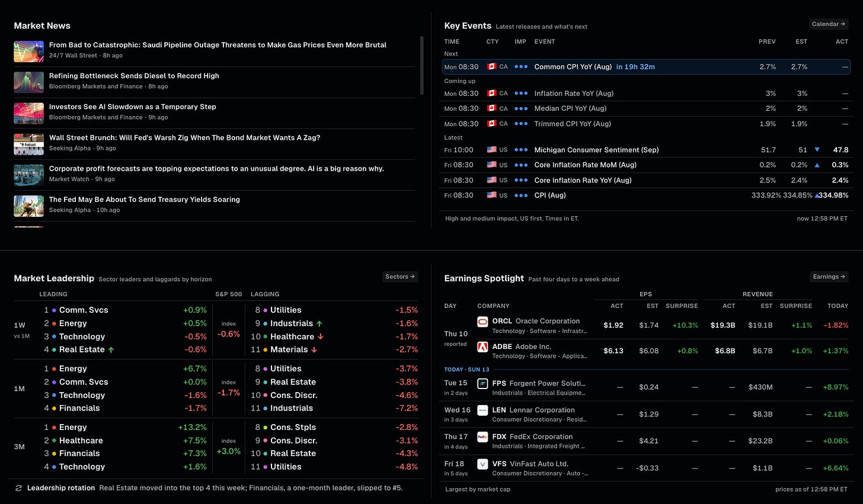Click the Adobe Inc. logo icon
The height and width of the screenshot is (504, 863).
tap(482, 347)
